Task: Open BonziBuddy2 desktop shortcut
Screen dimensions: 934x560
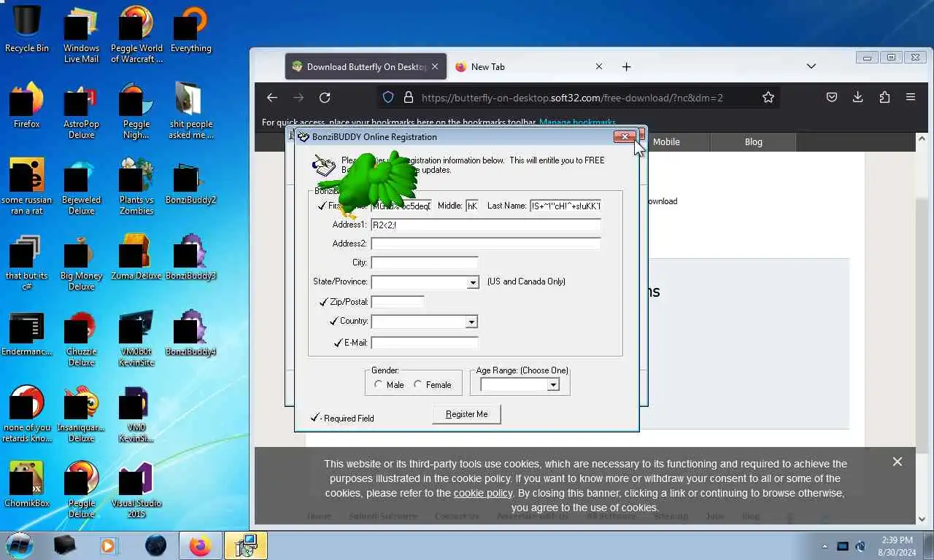Action: click(190, 181)
